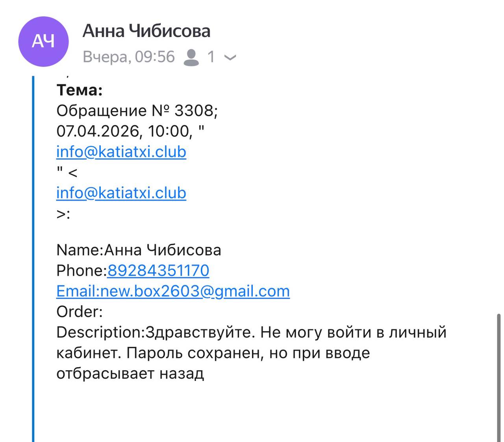504x442 pixels.
Task: Open the Email:new.box2603@gmail.com link
Action: click(x=173, y=291)
